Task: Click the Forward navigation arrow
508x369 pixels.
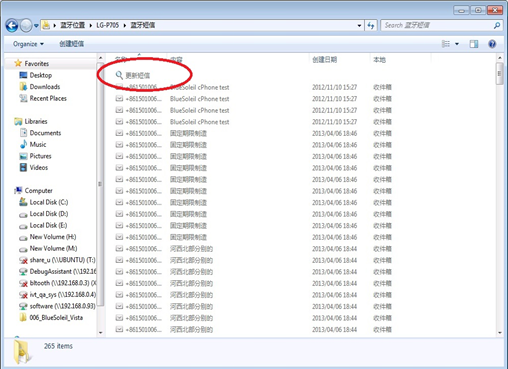Action: pos(26,25)
